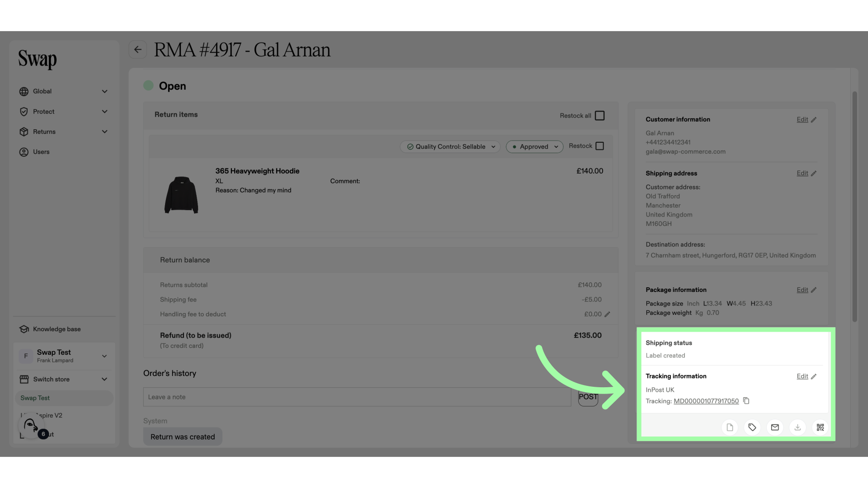Click the pencil next to Shipping address Edit
The width and height of the screenshot is (868, 488).
[x=814, y=174]
